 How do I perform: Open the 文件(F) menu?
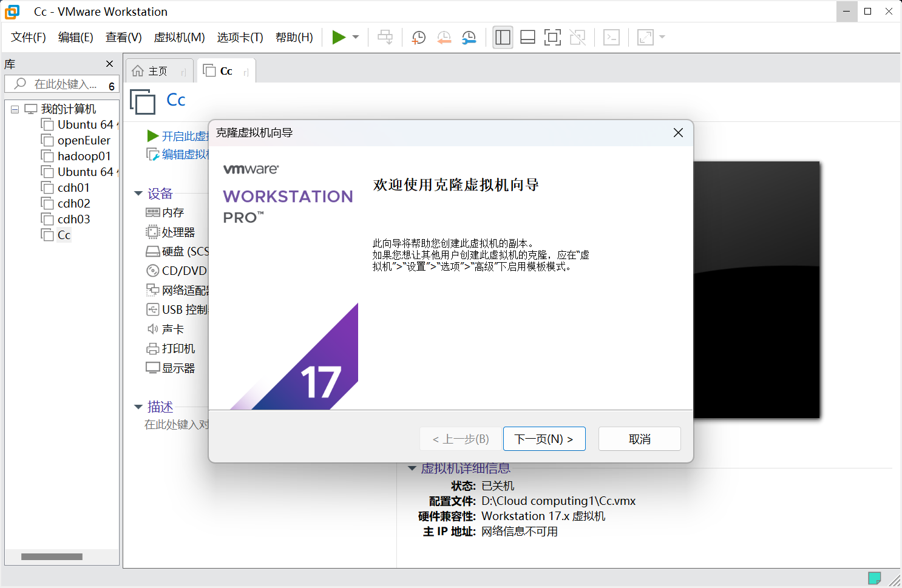pyautogui.click(x=29, y=38)
